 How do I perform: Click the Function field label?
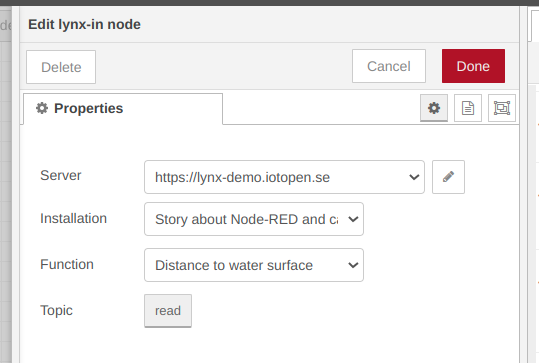click(67, 264)
